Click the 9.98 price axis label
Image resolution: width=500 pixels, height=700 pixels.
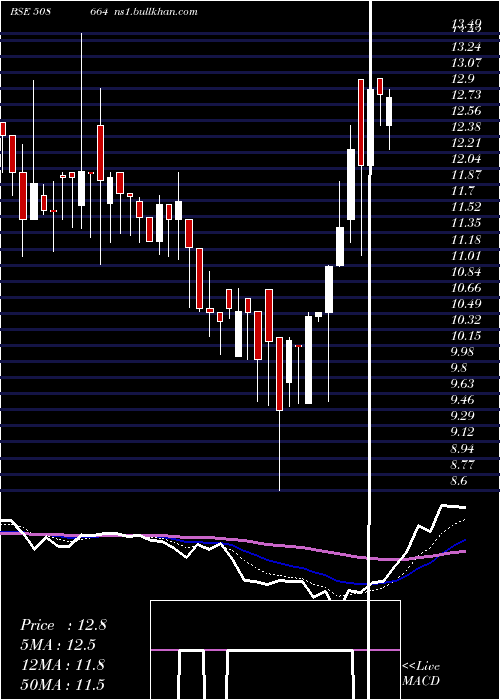pos(463,352)
